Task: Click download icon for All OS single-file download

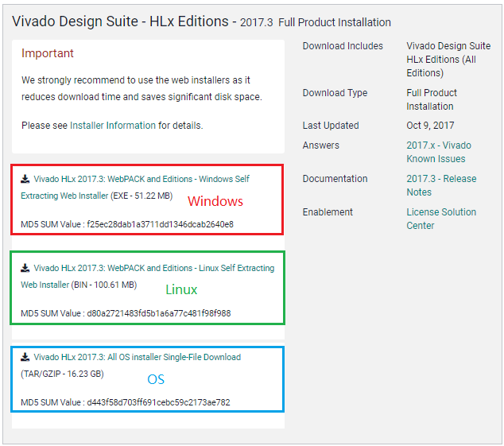Action: tap(25, 357)
